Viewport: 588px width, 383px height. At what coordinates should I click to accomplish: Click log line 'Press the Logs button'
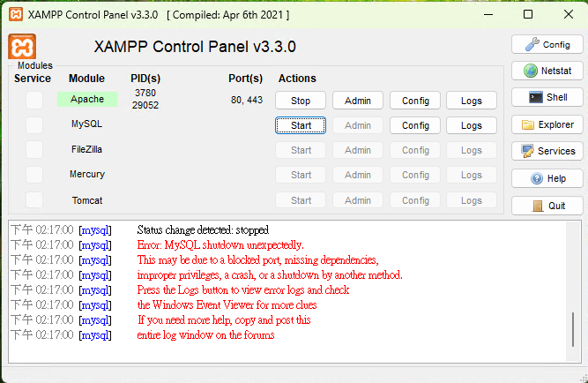pyautogui.click(x=243, y=289)
